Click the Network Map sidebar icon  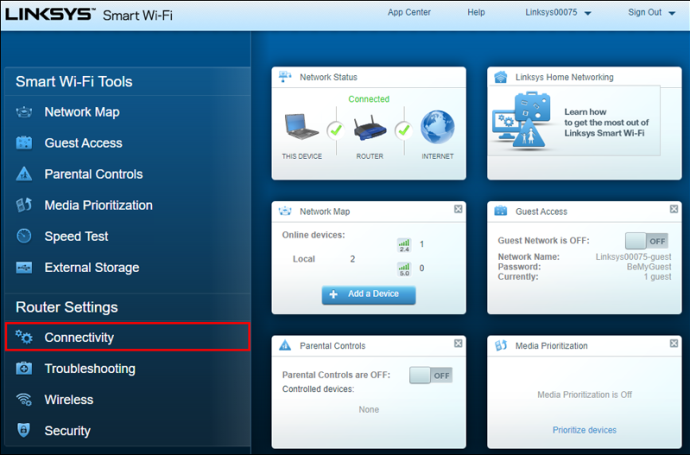point(24,112)
